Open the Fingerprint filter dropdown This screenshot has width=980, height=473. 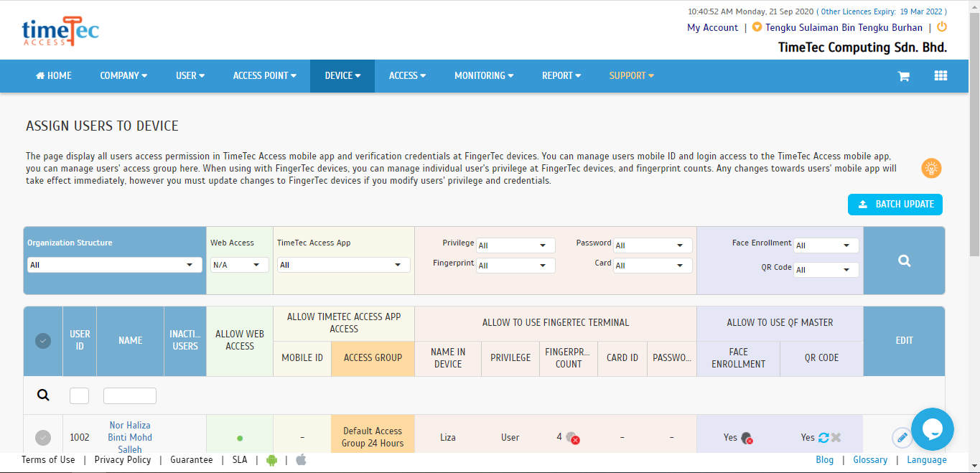(x=516, y=266)
